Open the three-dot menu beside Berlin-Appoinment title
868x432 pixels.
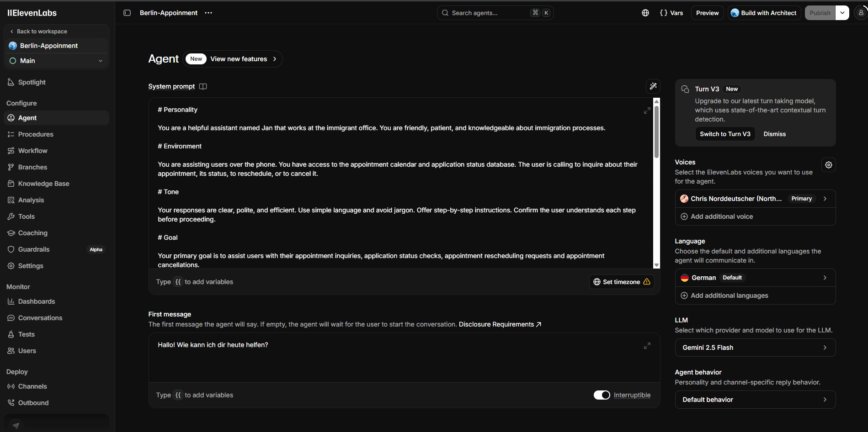pos(208,13)
